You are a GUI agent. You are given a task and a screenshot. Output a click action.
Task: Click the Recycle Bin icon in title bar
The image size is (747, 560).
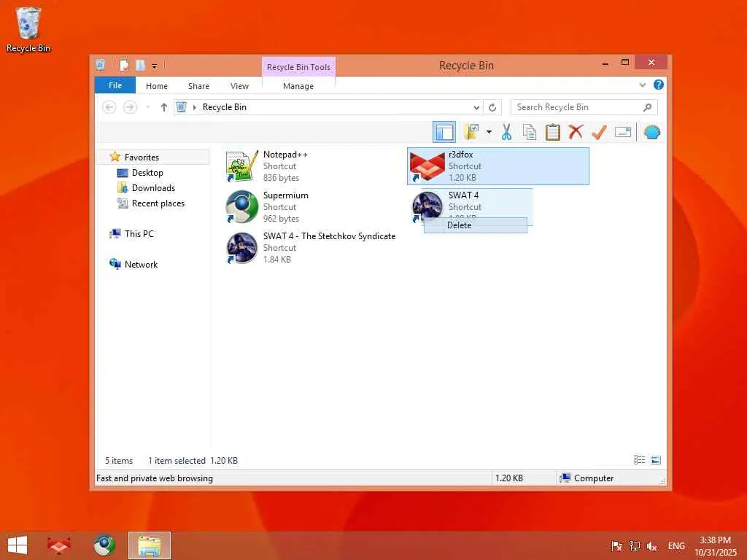click(x=101, y=65)
